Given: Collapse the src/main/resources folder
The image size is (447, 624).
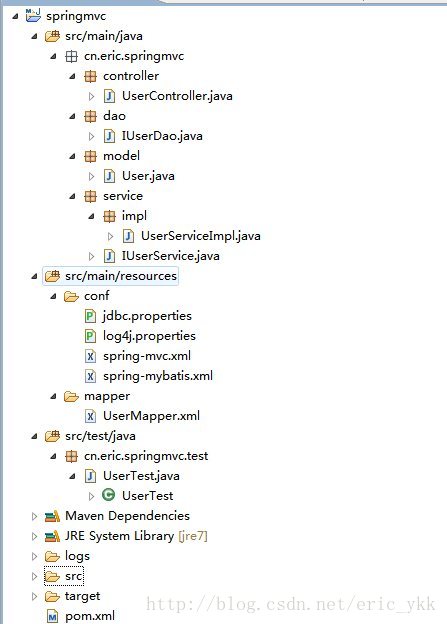Looking at the screenshot, I should pyautogui.click(x=34, y=277).
